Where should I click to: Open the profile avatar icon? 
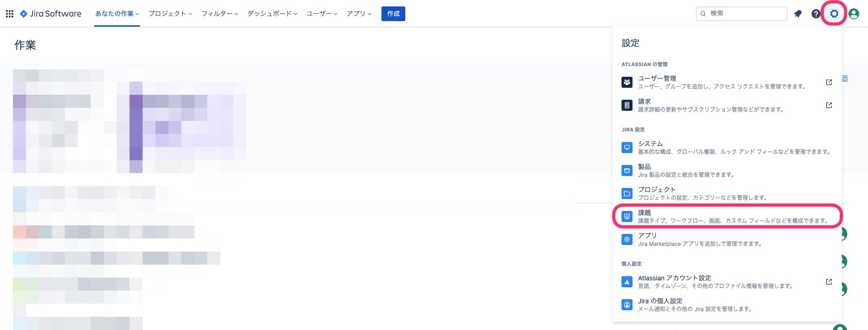(854, 14)
